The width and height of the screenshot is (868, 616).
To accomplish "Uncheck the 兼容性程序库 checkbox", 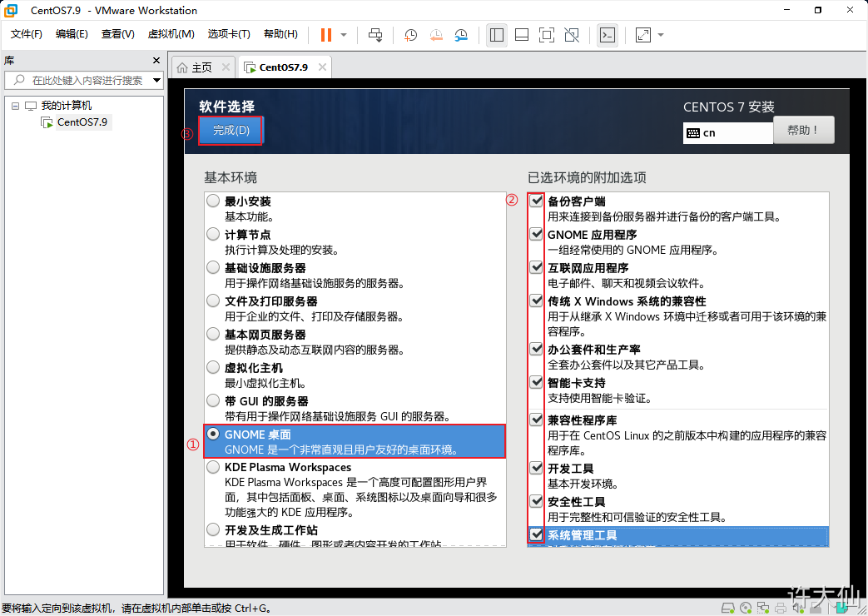I will [536, 420].
